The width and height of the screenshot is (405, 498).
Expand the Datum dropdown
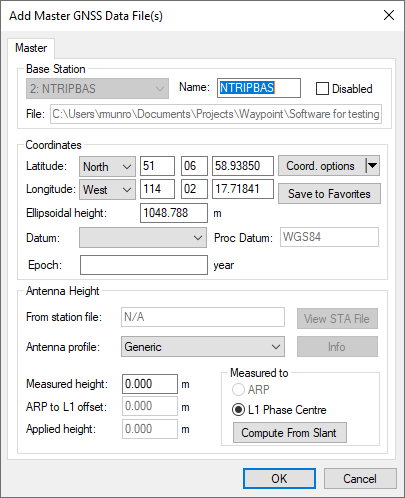[143, 238]
